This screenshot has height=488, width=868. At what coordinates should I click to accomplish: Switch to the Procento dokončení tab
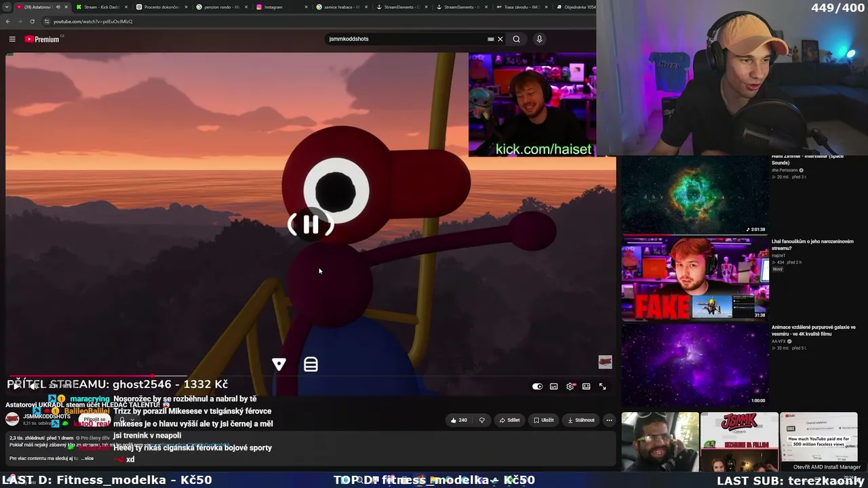tap(161, 7)
